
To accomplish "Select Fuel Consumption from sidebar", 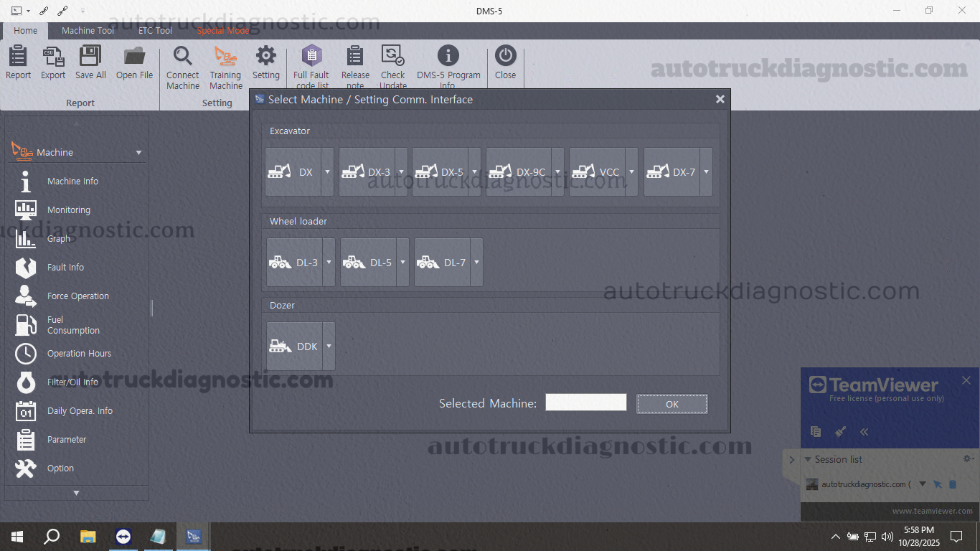I will click(x=72, y=324).
